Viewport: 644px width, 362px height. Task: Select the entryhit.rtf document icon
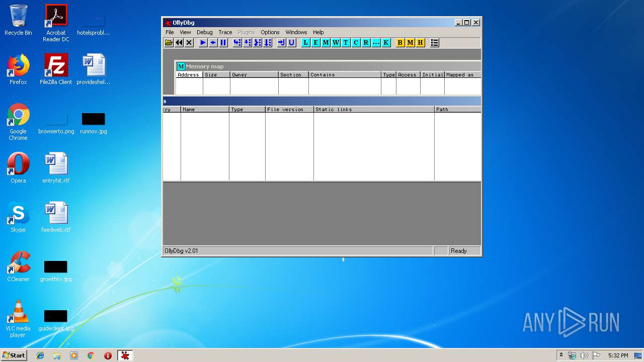(x=56, y=168)
